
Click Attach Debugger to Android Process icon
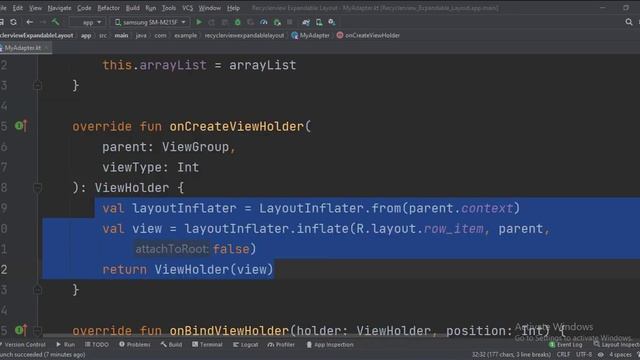(277, 22)
